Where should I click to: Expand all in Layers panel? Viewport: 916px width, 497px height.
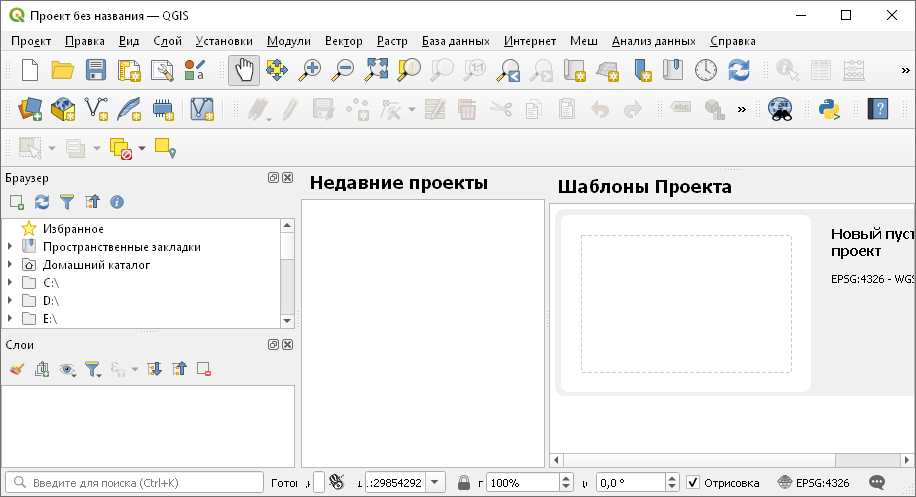click(154, 369)
